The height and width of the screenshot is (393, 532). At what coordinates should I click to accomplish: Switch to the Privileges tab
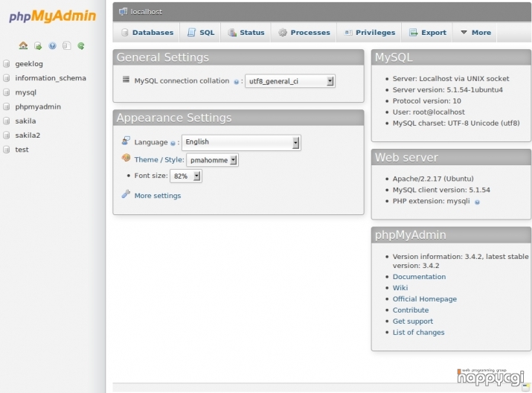369,33
